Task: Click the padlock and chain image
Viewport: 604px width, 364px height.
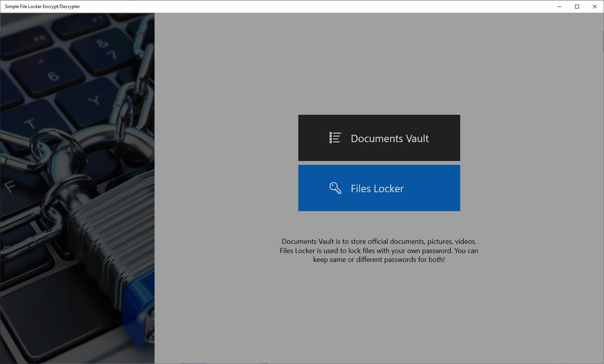Action: (x=77, y=188)
